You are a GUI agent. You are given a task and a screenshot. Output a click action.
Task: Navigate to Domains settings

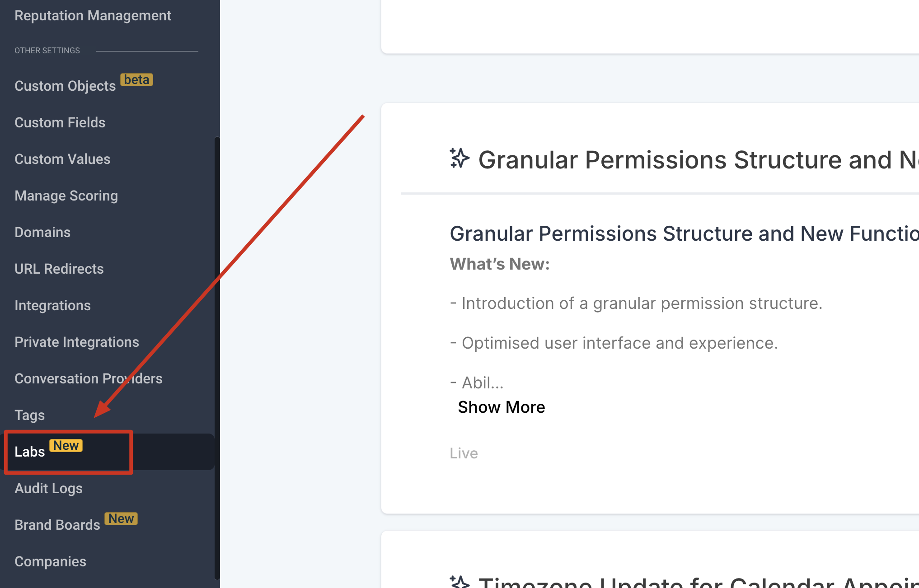pyautogui.click(x=42, y=232)
